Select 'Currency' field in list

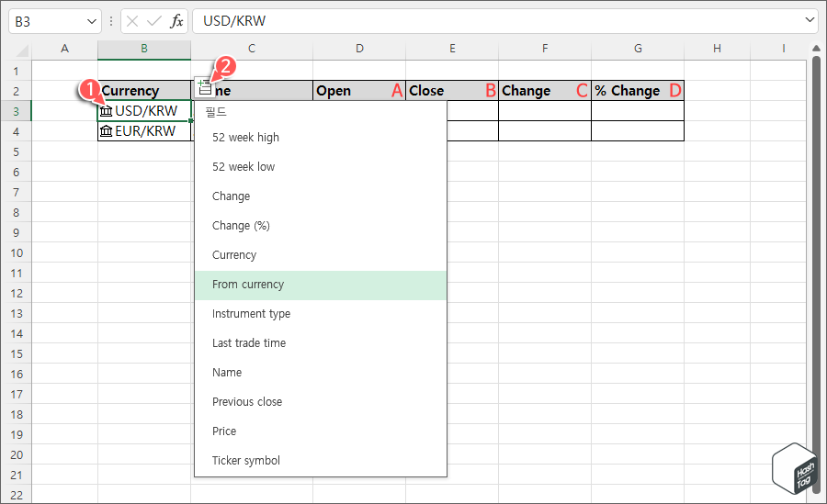tap(321, 256)
